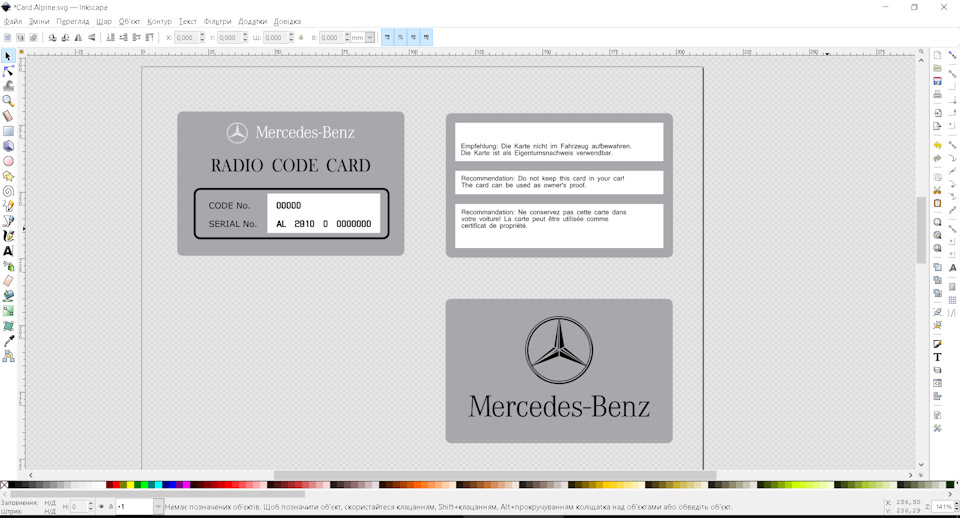Click the Cut scissors icon
The width and height of the screenshot is (960, 518).
pos(937,190)
